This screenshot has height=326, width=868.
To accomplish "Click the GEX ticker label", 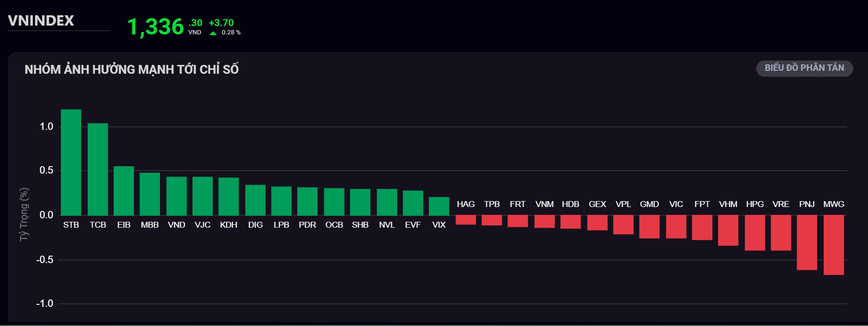I will pos(597,204).
